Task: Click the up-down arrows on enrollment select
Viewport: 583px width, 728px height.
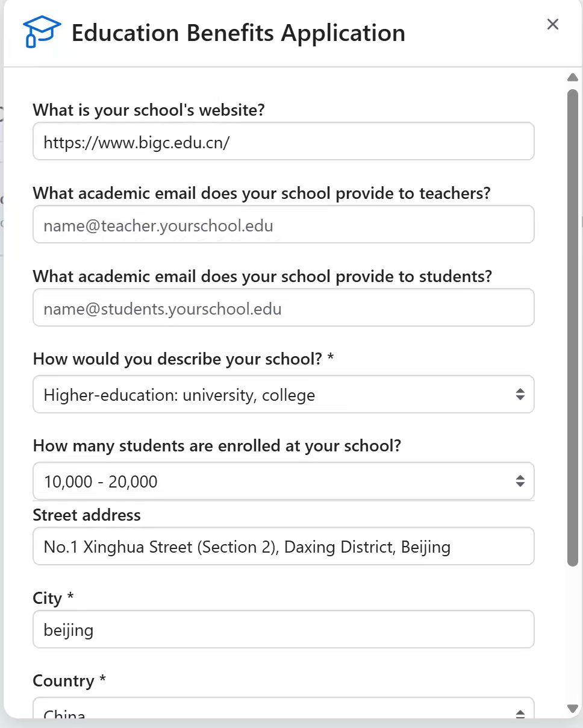Action: click(520, 481)
